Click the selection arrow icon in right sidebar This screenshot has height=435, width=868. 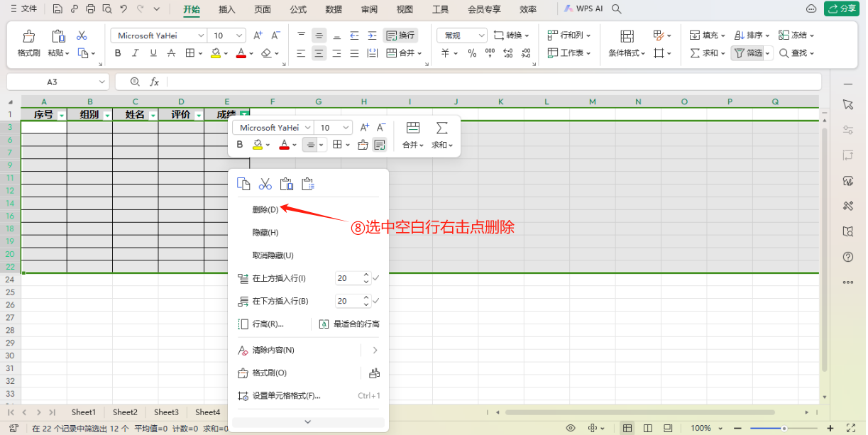click(x=847, y=104)
